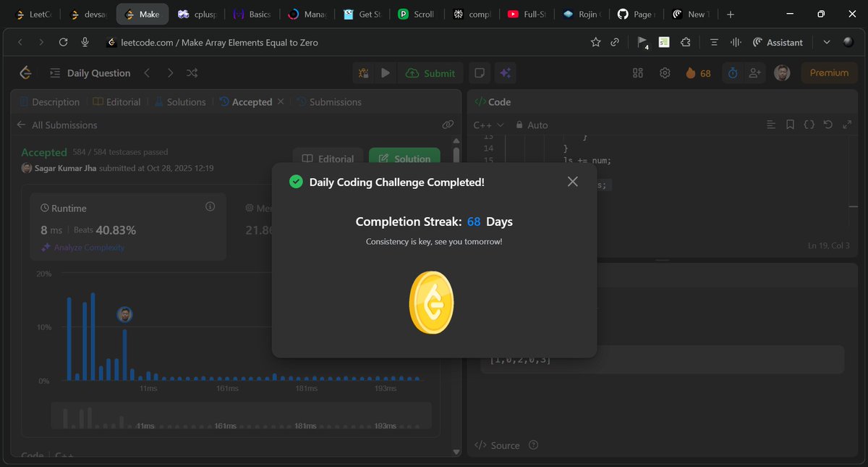Image resolution: width=868 pixels, height=467 pixels.
Task: Click the Code panel tab
Action: pyautogui.click(x=492, y=102)
